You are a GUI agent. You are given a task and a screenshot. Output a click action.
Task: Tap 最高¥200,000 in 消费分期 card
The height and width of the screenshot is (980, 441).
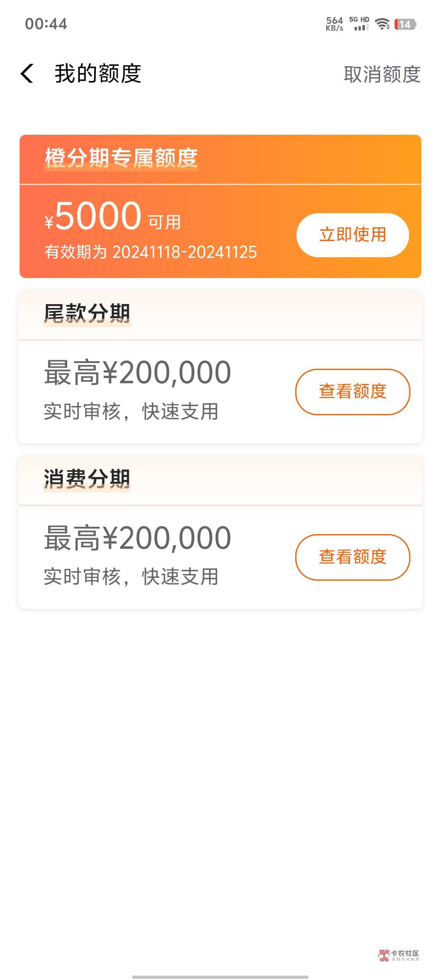137,538
